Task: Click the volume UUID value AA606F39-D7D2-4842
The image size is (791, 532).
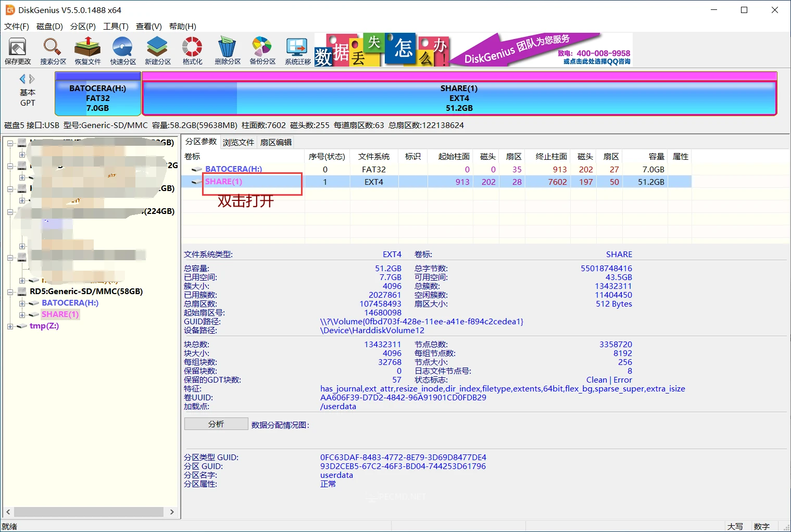Action: click(x=403, y=398)
